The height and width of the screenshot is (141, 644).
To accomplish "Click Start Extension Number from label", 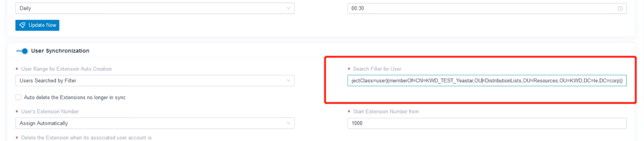I will point(386,112).
